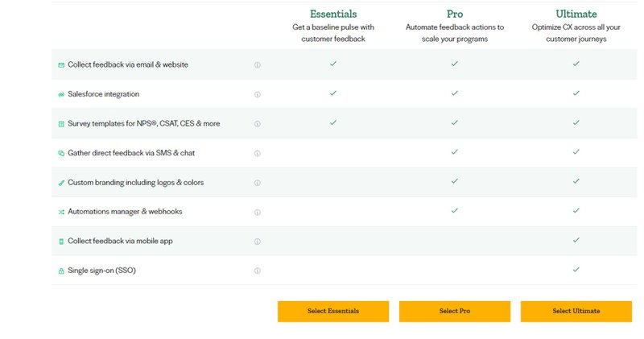Viewport: 644px width, 339px height.
Task: Open info tooltip for Automations manager & webhooks
Action: (x=258, y=213)
